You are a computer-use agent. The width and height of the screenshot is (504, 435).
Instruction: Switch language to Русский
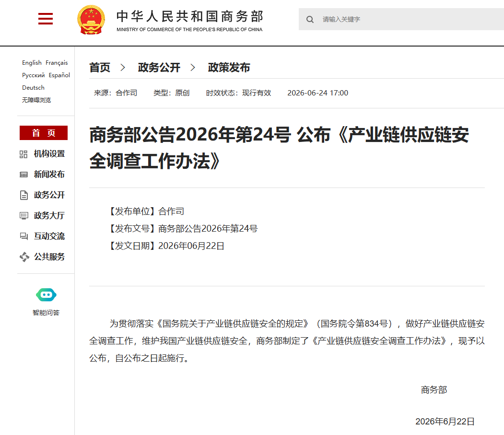point(34,75)
